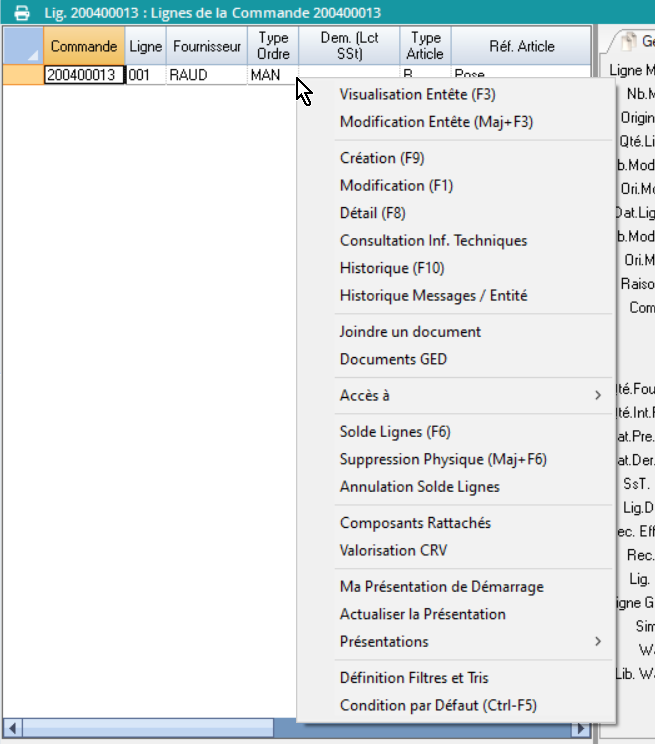Choose Joindre un document

410,331
